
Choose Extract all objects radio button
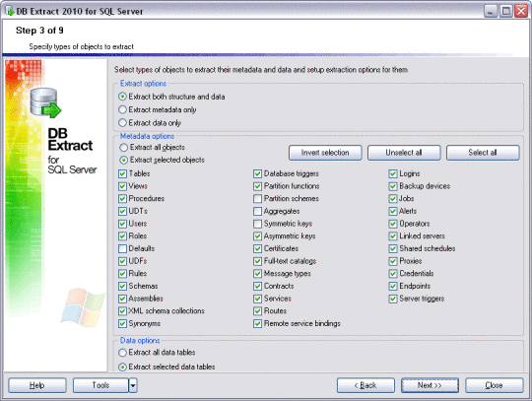[124, 147]
